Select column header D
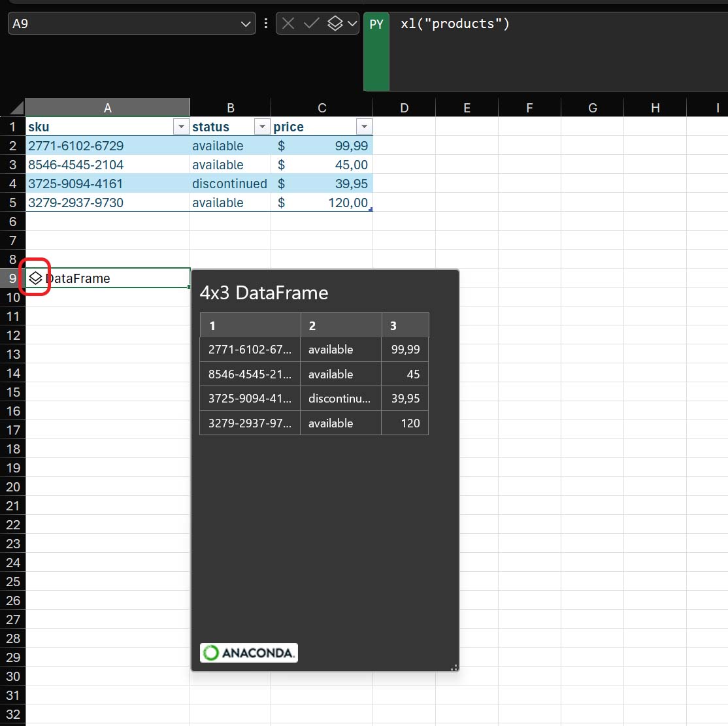Image resolution: width=728 pixels, height=726 pixels. point(404,107)
